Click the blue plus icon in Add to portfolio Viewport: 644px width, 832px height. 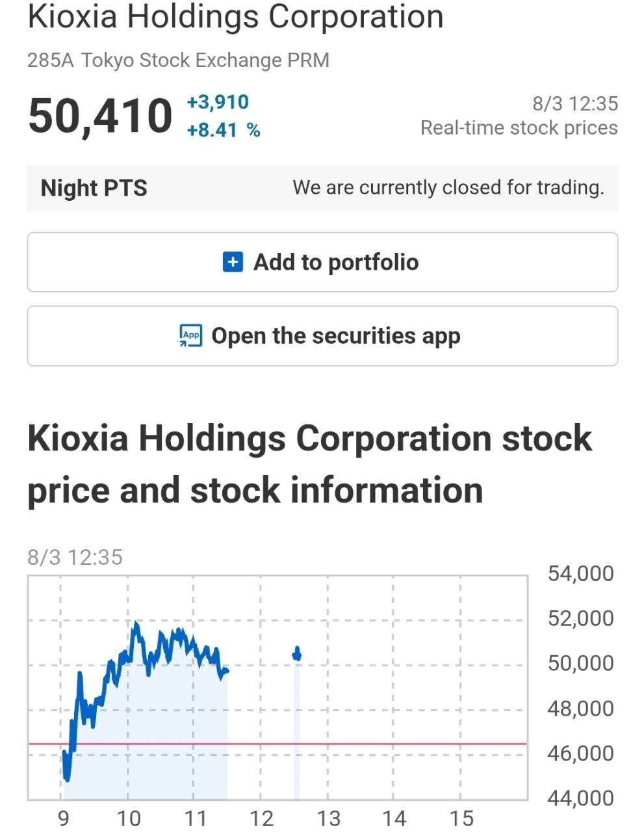click(233, 262)
